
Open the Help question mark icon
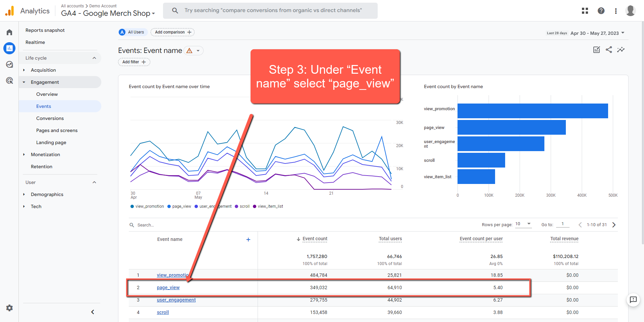point(601,11)
